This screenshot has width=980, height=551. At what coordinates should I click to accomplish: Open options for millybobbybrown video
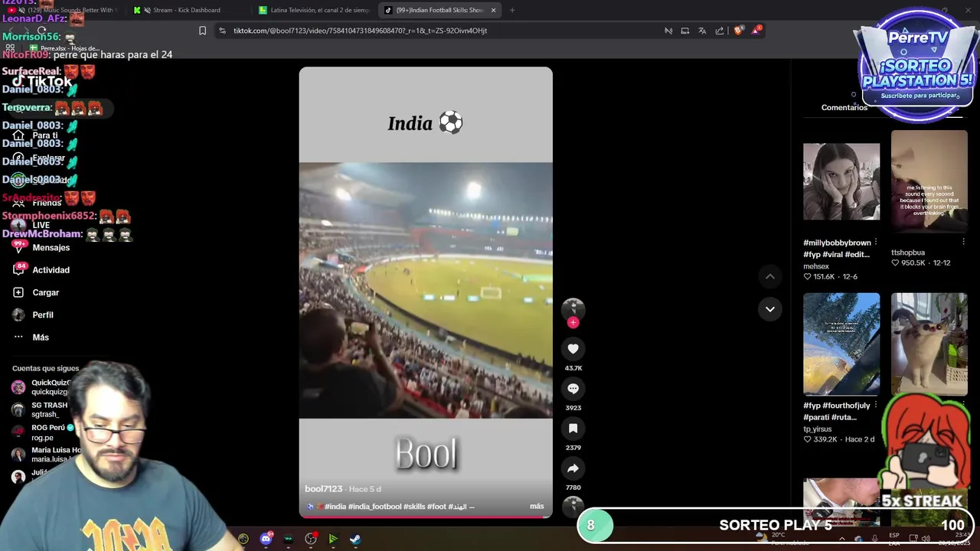pos(875,243)
